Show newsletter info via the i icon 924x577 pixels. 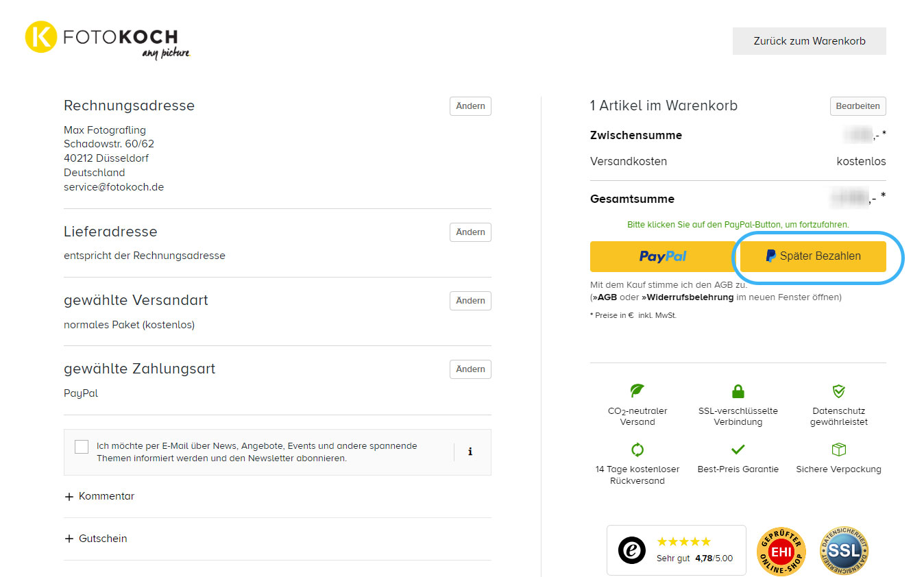pyautogui.click(x=470, y=452)
